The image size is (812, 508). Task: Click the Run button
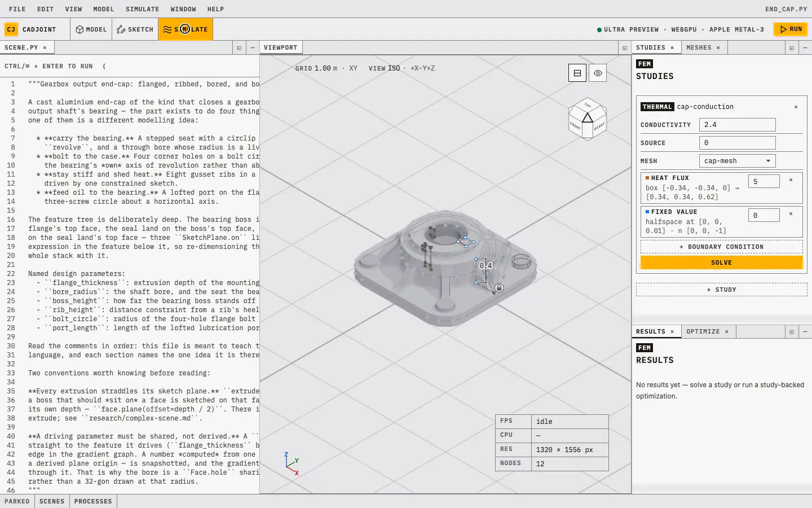tap(791, 29)
